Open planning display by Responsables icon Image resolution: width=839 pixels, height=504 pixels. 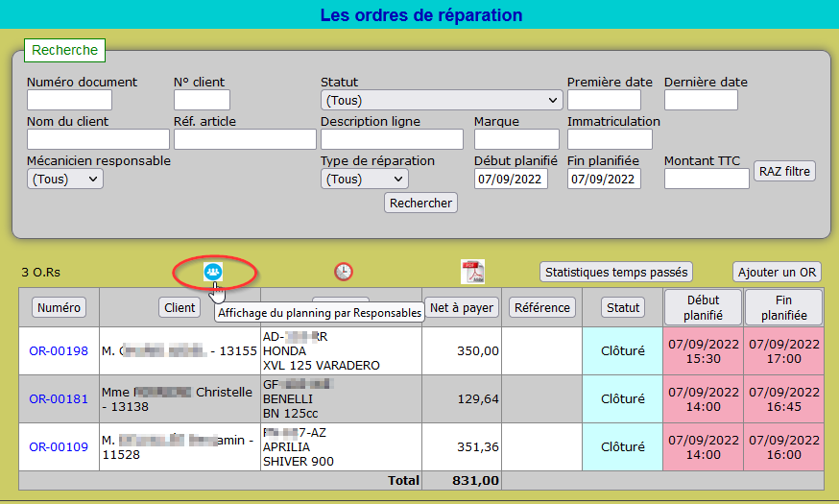click(x=213, y=273)
